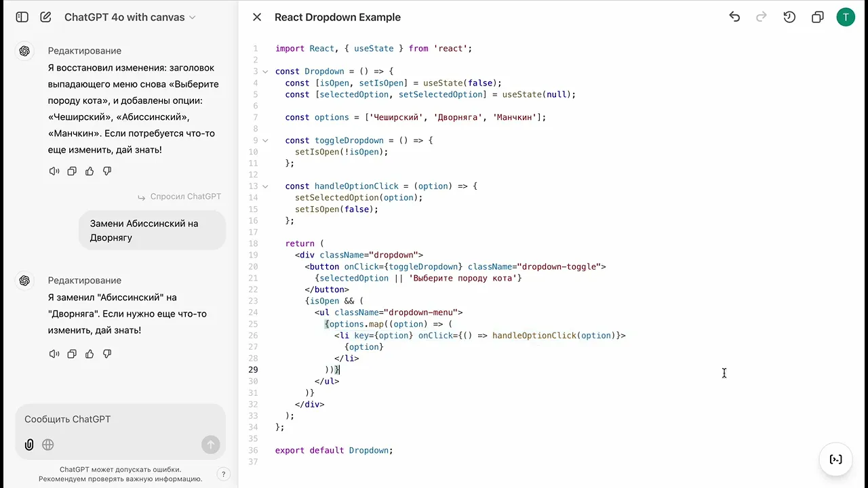Click the user message Замени Абиссинский на Дворнягу
Image resolution: width=868 pixels, height=488 pixels.
point(152,230)
